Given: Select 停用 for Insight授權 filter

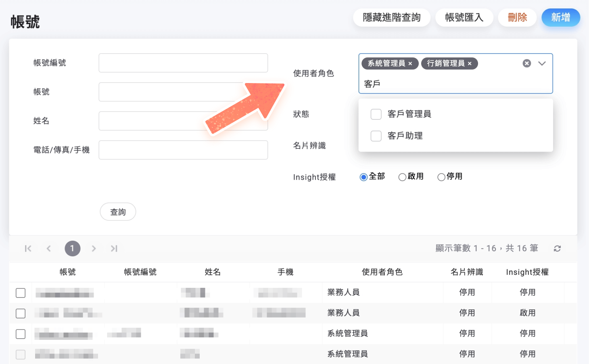Looking at the screenshot, I should 441,177.
